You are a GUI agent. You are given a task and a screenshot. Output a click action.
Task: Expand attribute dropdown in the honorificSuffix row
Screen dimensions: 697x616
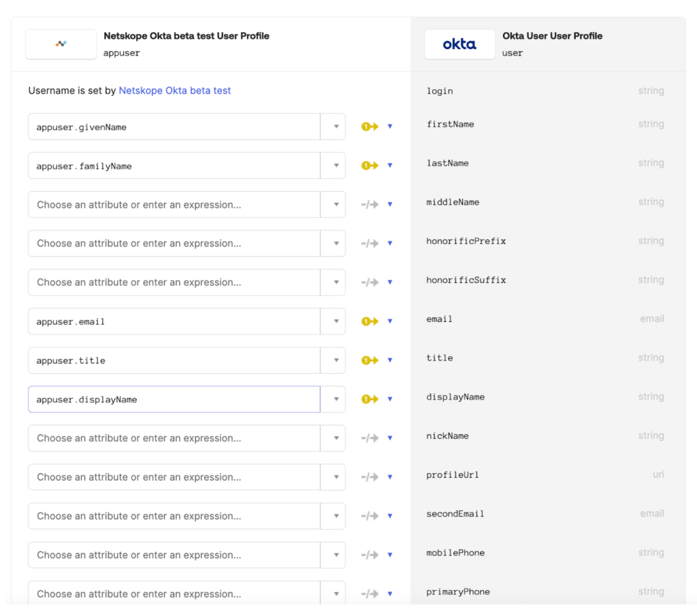coord(333,282)
